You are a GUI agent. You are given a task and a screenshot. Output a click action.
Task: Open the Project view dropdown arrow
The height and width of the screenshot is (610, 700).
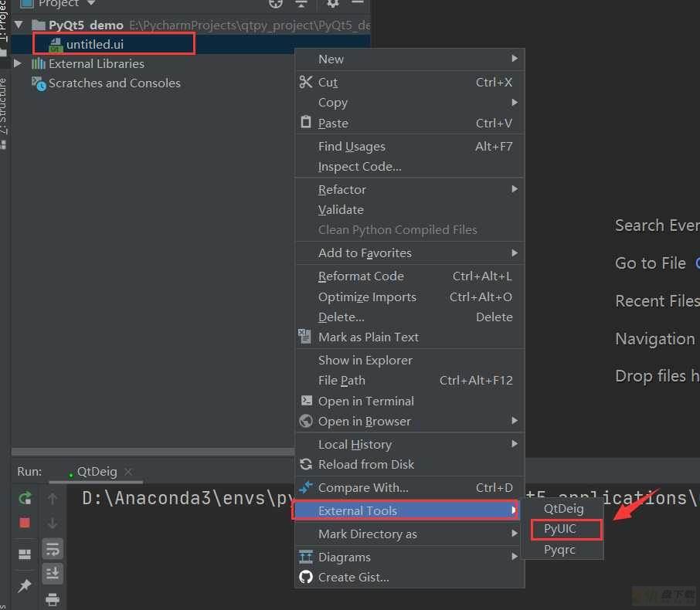coord(90,3)
